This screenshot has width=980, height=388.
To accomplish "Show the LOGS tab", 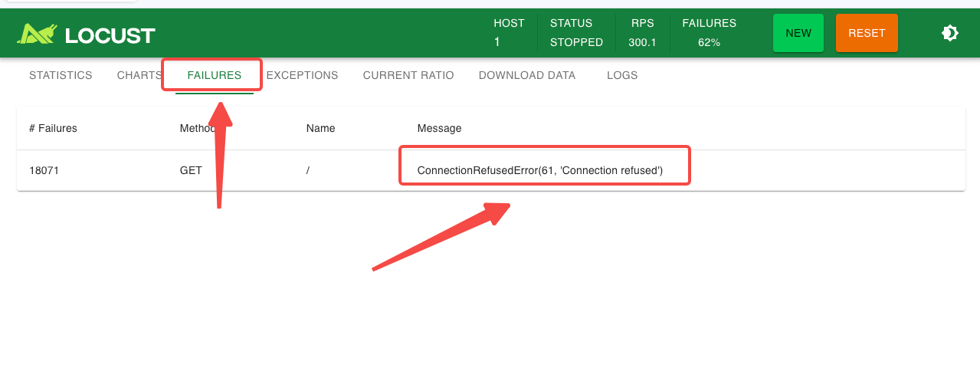I will click(621, 75).
